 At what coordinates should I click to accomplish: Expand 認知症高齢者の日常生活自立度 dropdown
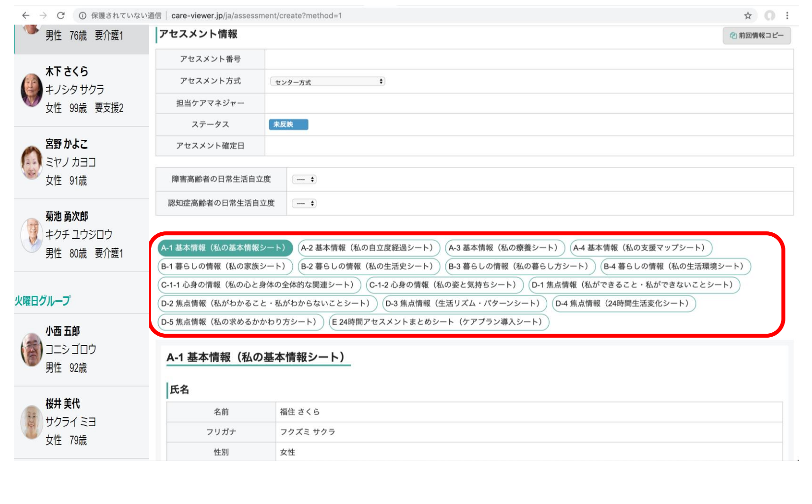tap(304, 203)
